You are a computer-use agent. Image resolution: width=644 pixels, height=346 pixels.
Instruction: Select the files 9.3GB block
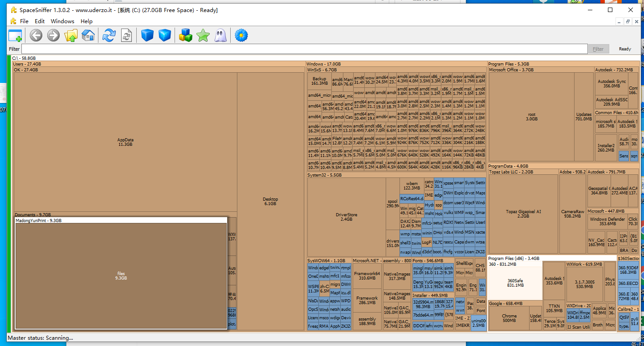click(121, 276)
